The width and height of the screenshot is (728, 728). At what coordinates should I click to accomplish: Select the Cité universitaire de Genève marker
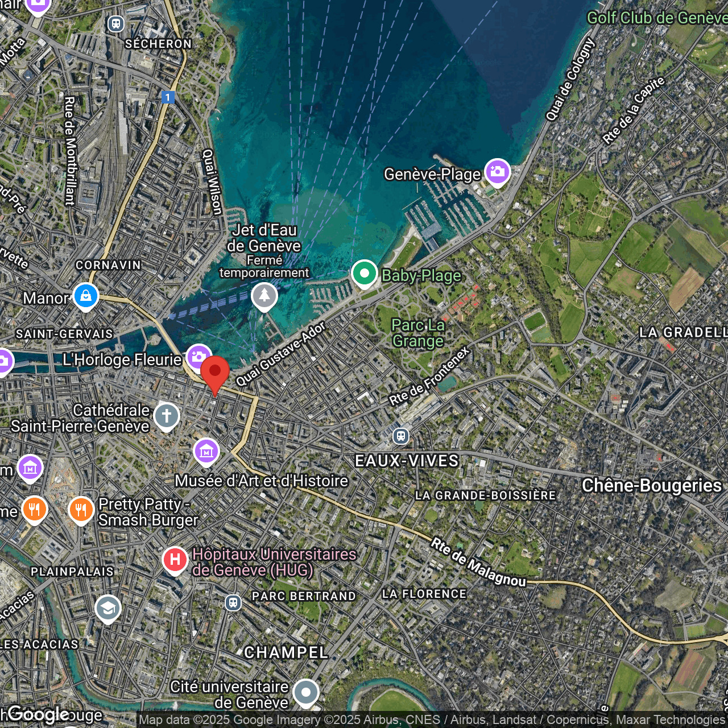point(306,692)
